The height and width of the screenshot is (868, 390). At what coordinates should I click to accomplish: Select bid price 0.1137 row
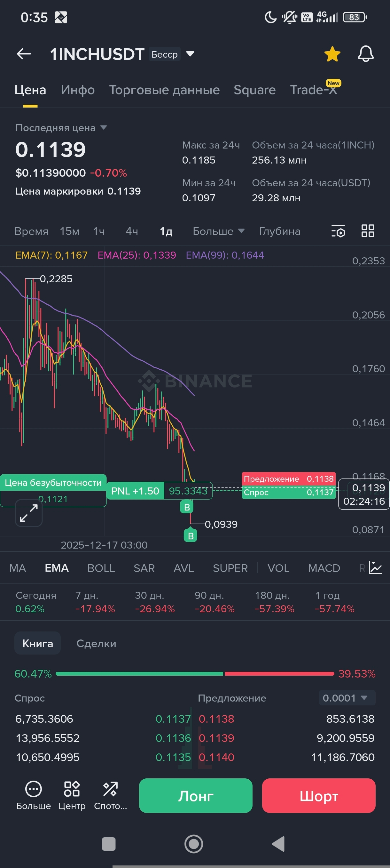103,719
